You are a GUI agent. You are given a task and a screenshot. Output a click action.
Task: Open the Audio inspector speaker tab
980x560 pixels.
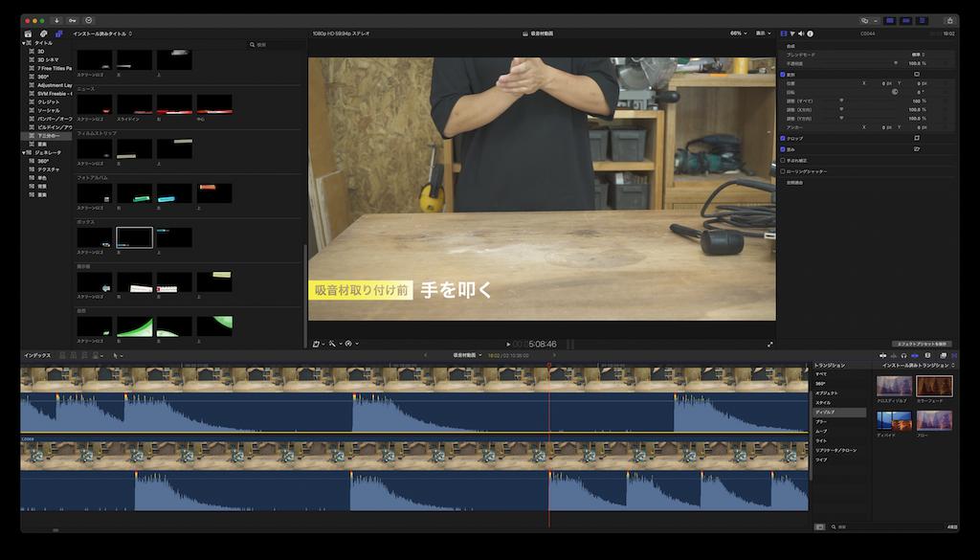point(801,34)
